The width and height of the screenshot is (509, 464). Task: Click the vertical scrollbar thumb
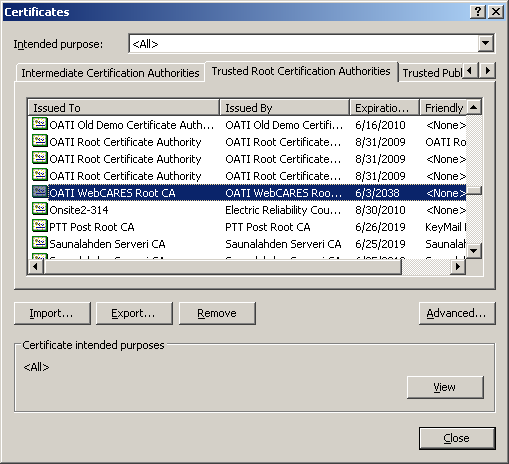coord(474,191)
